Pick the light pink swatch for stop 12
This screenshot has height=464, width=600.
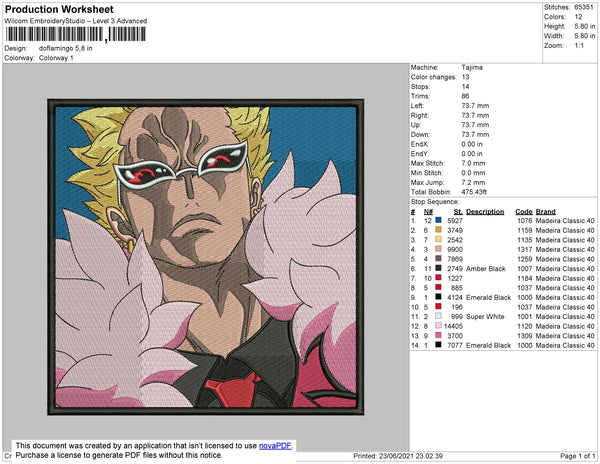coord(438,326)
